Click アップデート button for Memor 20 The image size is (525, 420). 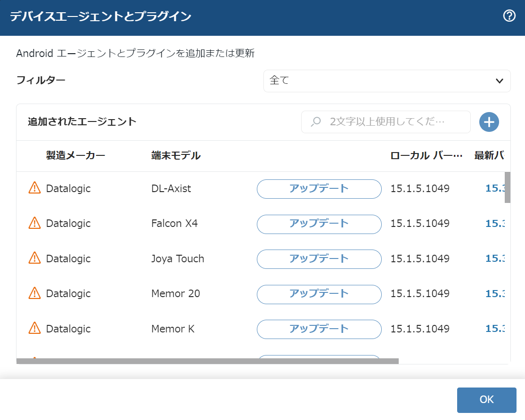(319, 294)
